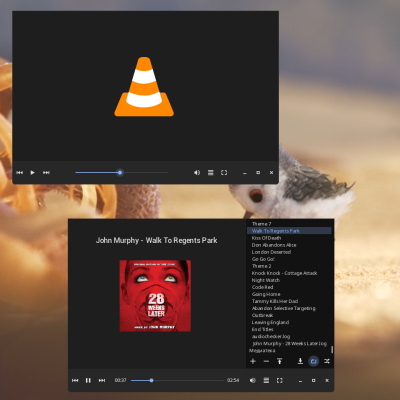Click the 'John Murphy - Walk To Regents Park' title
The height and width of the screenshot is (400, 400).
pos(156,240)
